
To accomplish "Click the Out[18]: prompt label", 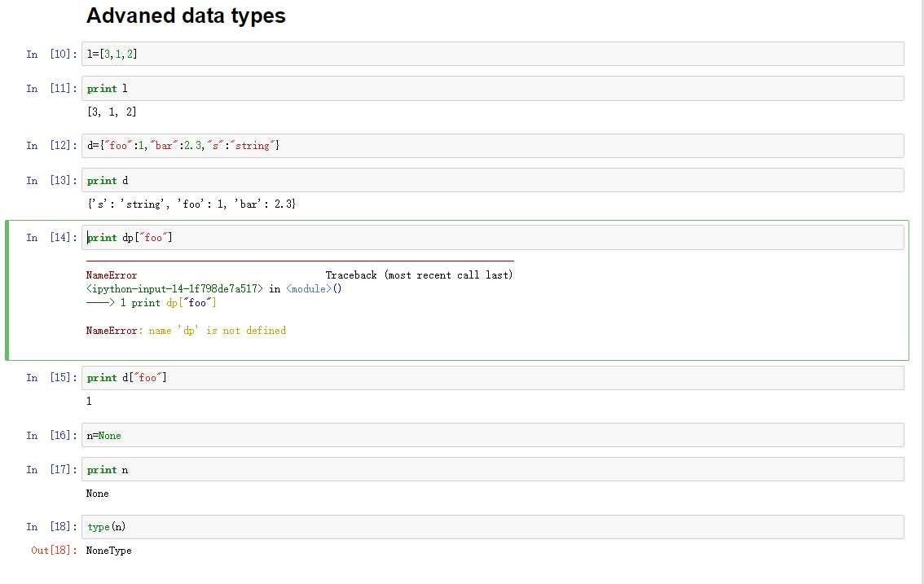I will [54, 551].
